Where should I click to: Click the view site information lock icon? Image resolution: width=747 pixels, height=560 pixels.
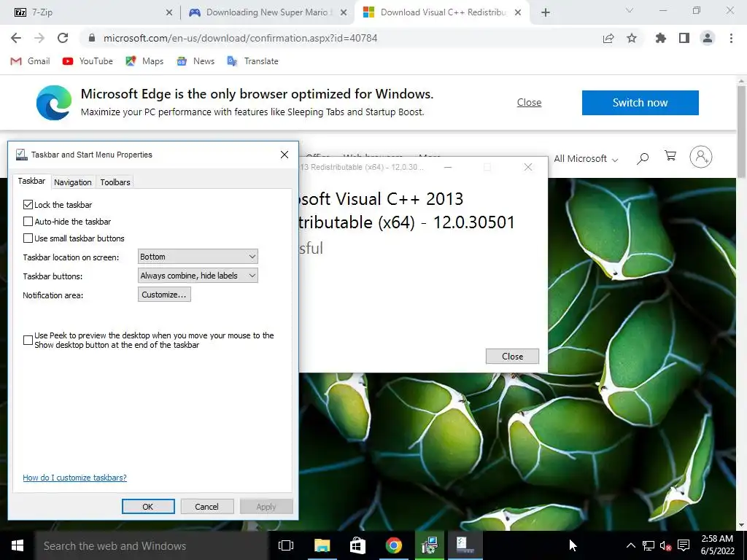(x=93, y=38)
